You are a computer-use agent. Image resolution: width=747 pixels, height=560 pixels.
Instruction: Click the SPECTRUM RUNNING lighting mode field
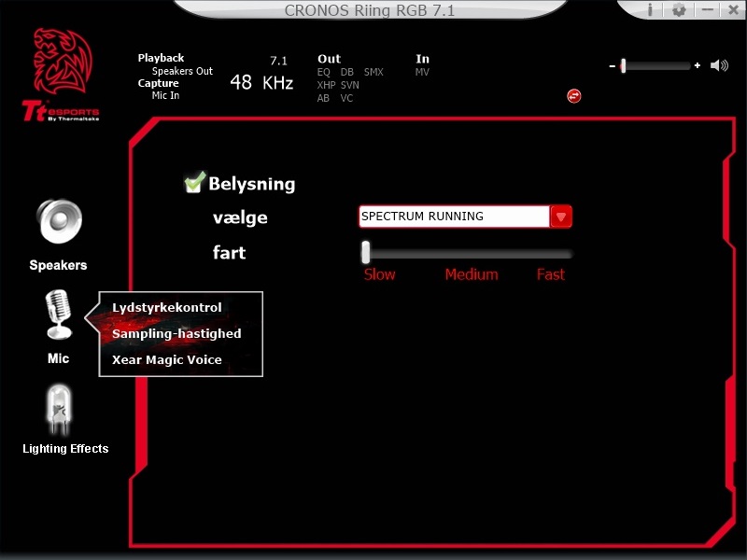coord(454,217)
